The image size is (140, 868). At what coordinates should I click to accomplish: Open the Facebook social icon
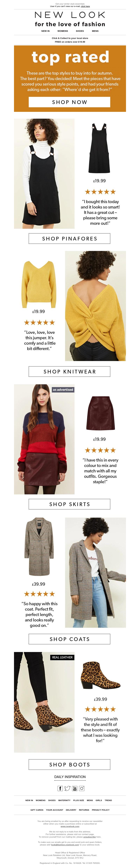coord(60,788)
